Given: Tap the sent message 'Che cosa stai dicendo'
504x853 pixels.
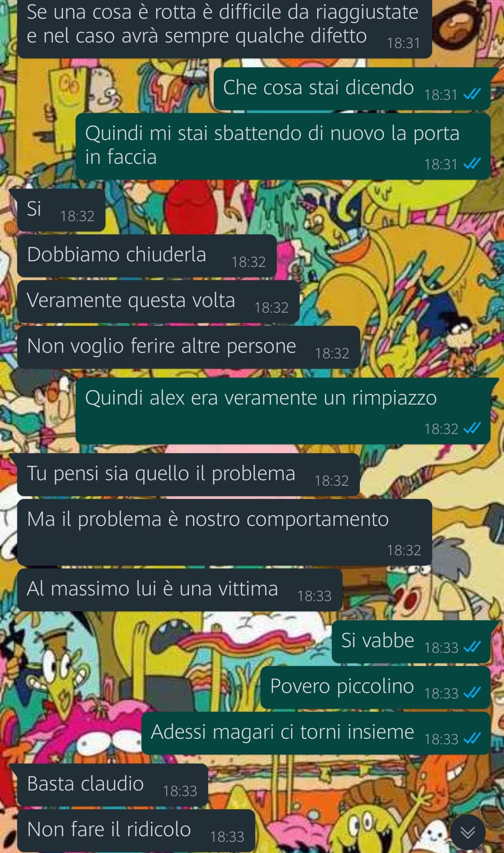Looking at the screenshot, I should pos(352,89).
